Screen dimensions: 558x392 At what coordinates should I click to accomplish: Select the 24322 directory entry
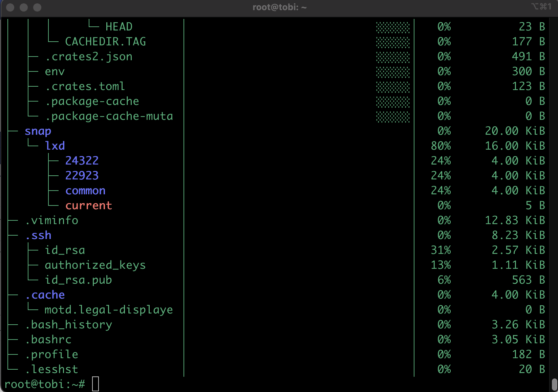pyautogui.click(x=82, y=160)
